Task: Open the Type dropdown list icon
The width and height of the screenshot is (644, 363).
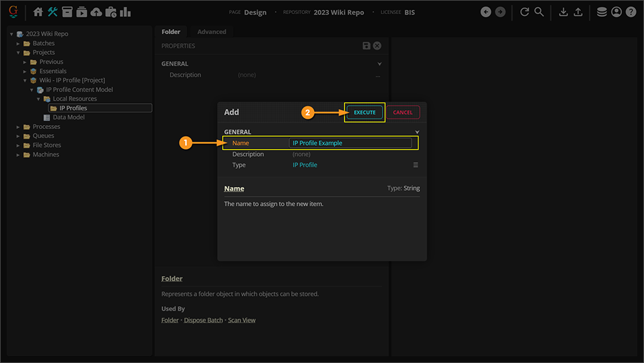Action: tap(415, 165)
